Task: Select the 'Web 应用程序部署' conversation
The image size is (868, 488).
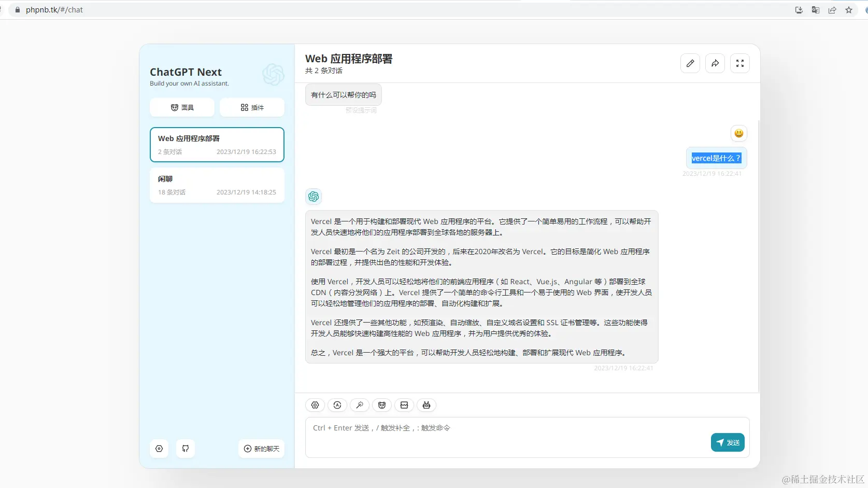Action: [x=217, y=145]
